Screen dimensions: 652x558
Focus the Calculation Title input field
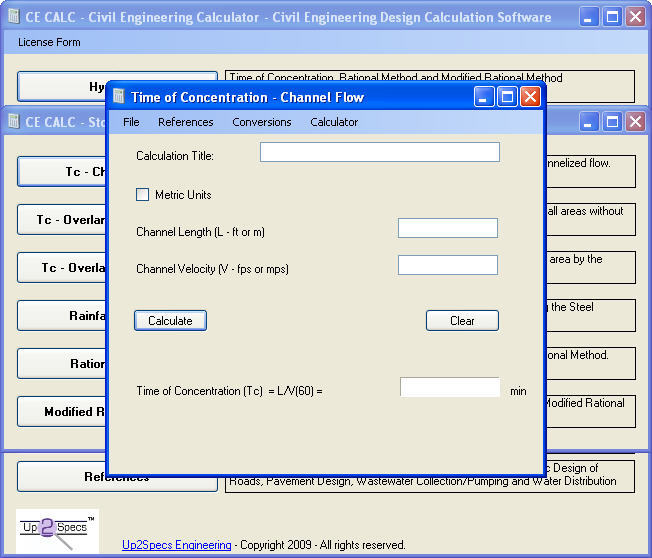(380, 152)
